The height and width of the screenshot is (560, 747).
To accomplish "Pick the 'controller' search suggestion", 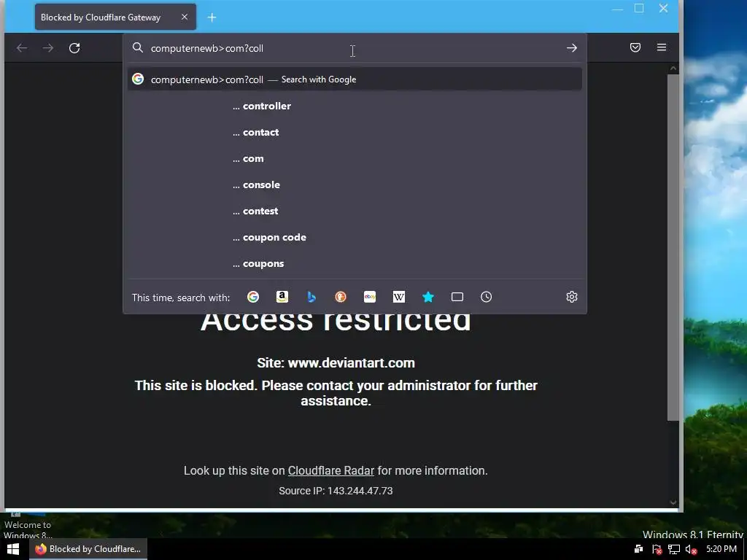I will pos(355,106).
